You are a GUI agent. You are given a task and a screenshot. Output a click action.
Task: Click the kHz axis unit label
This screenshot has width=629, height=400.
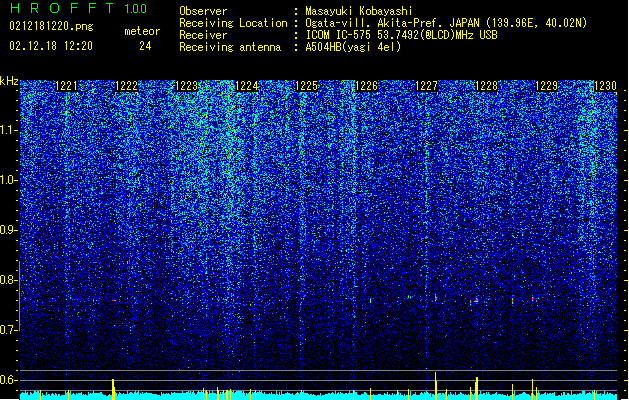[9, 81]
